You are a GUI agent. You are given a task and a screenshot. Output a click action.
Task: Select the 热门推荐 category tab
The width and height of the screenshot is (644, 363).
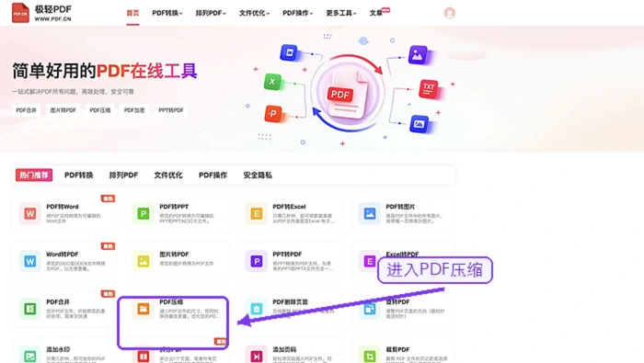(34, 176)
